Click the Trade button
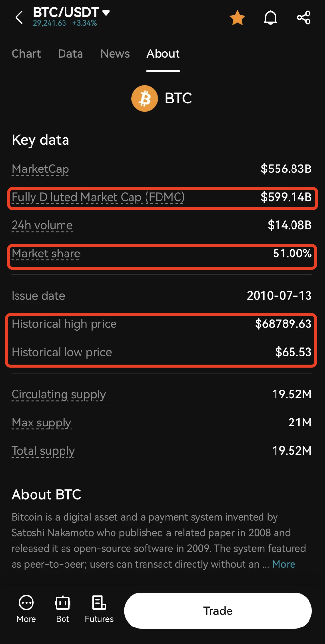 pyautogui.click(x=218, y=610)
